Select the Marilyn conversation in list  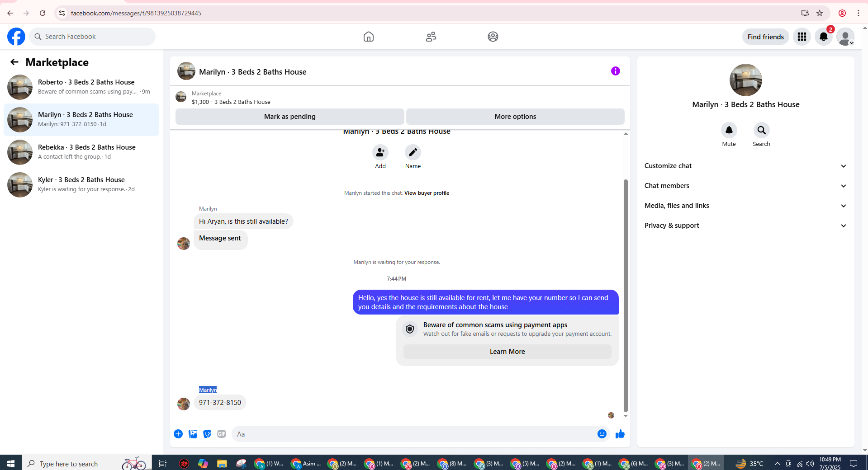pos(81,119)
